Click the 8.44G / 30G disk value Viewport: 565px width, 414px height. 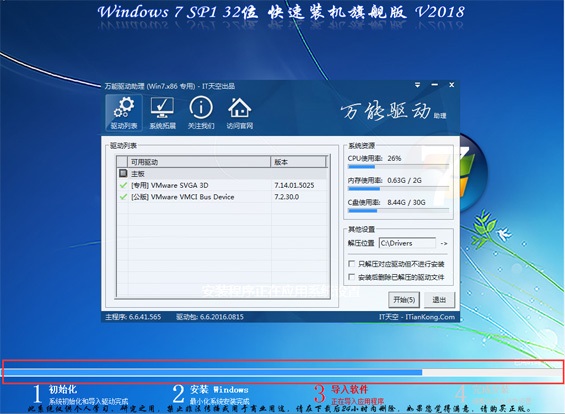pos(406,202)
